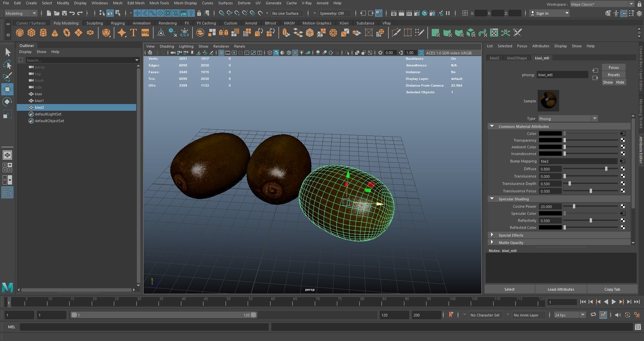Image resolution: width=644 pixels, height=341 pixels.
Task: Create a polygon torus from the shelf
Action: click(x=67, y=33)
